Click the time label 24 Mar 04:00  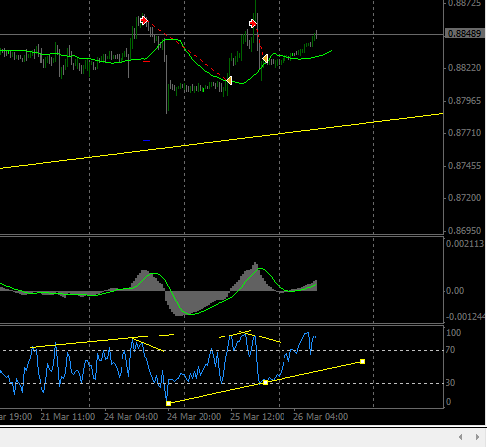click(x=131, y=417)
